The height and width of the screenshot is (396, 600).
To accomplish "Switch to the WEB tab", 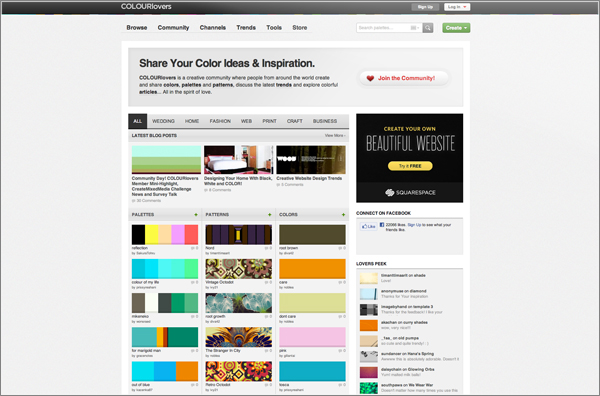I will 246,121.
